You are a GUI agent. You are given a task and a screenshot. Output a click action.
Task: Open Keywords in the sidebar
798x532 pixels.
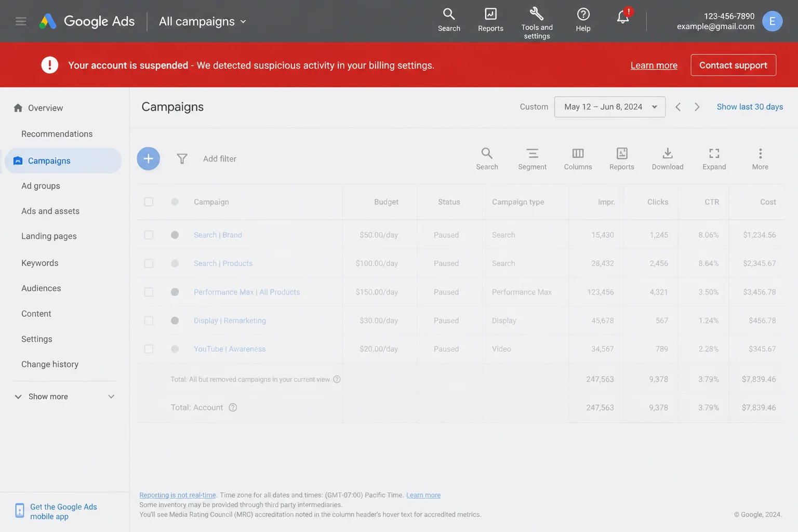point(40,263)
